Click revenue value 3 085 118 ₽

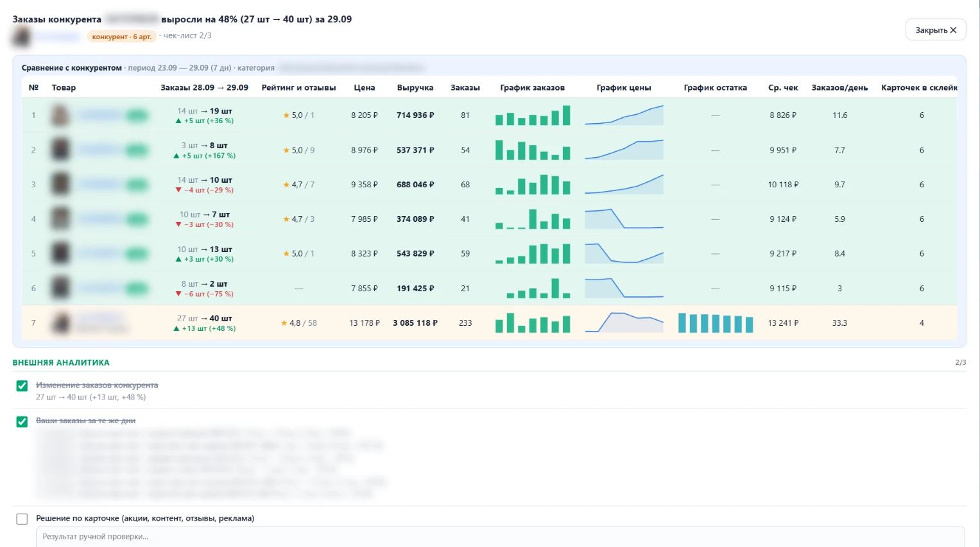click(415, 323)
